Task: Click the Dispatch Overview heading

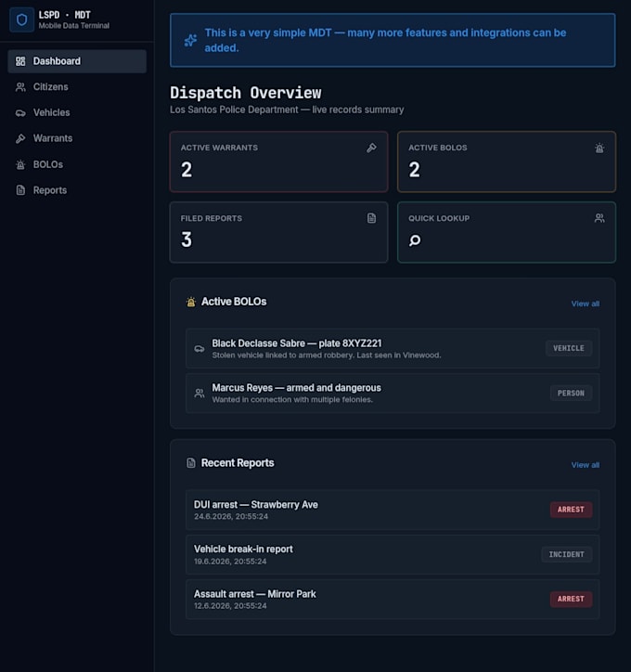Action: (246, 93)
